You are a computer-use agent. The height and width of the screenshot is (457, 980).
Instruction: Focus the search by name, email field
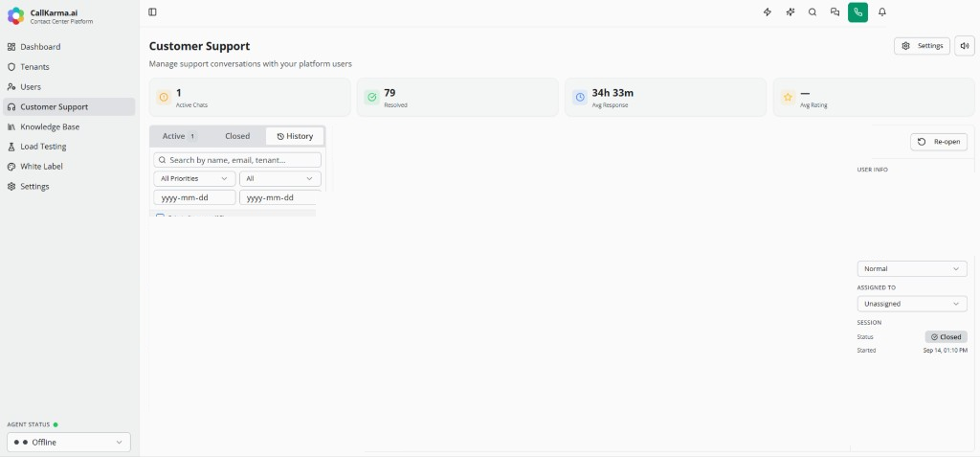237,160
